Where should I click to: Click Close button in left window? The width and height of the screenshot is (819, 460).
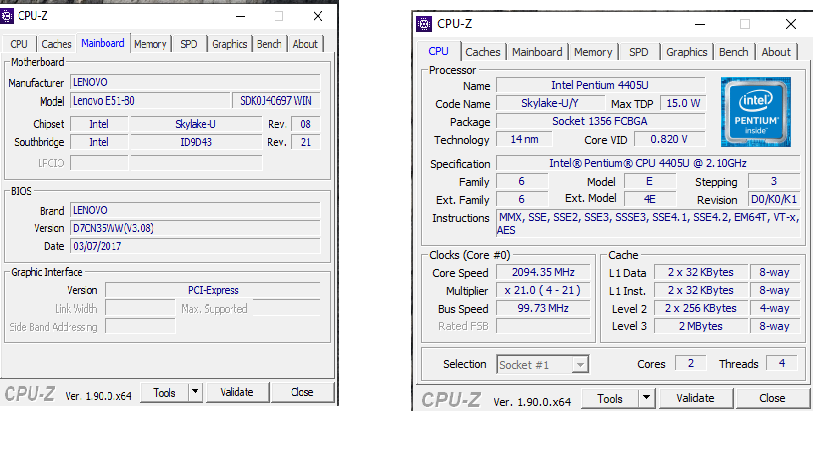click(302, 392)
